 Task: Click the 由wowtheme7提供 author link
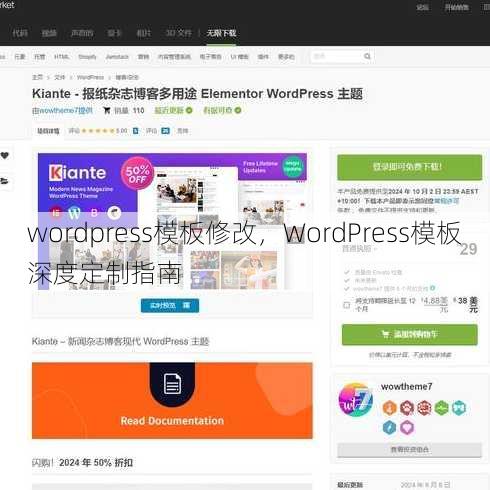pos(62,110)
